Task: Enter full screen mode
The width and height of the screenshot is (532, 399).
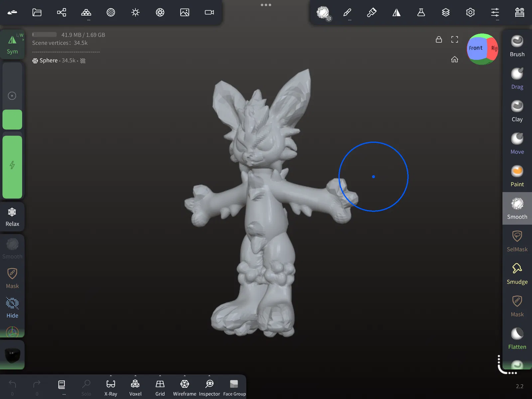Action: (x=455, y=40)
